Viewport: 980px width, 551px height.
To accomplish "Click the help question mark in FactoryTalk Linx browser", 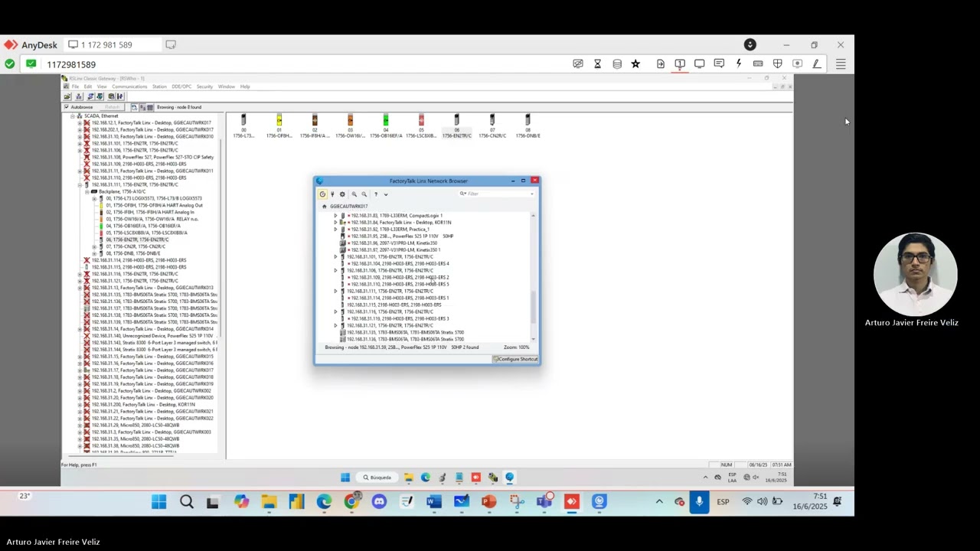I will (x=375, y=194).
